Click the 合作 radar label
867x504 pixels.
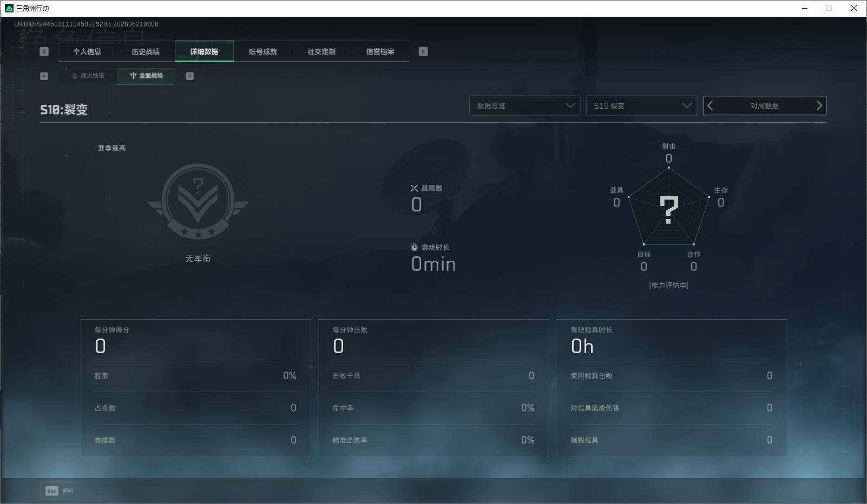694,254
